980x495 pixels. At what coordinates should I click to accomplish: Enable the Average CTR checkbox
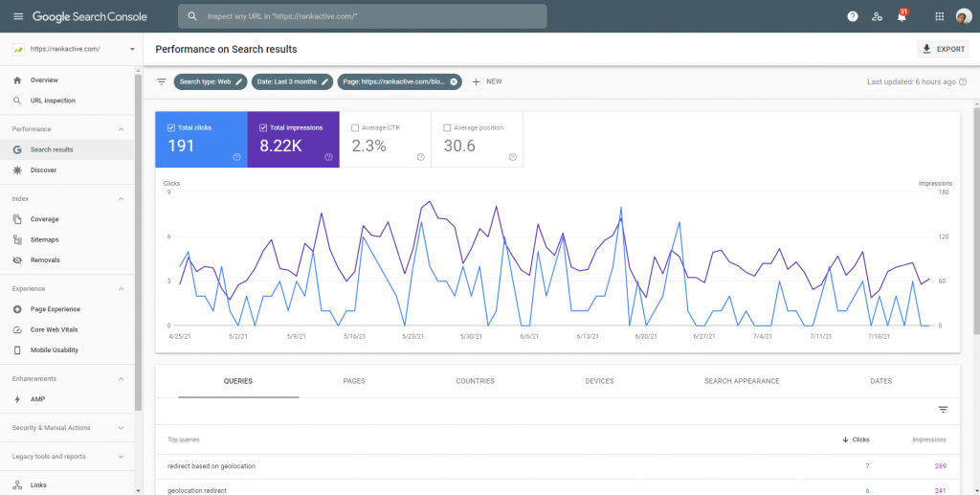click(355, 127)
